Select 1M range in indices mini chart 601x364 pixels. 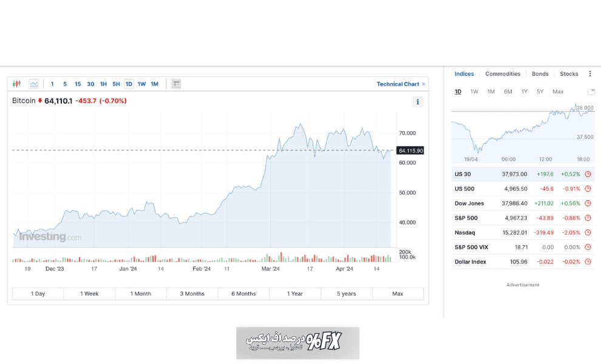[x=491, y=92]
